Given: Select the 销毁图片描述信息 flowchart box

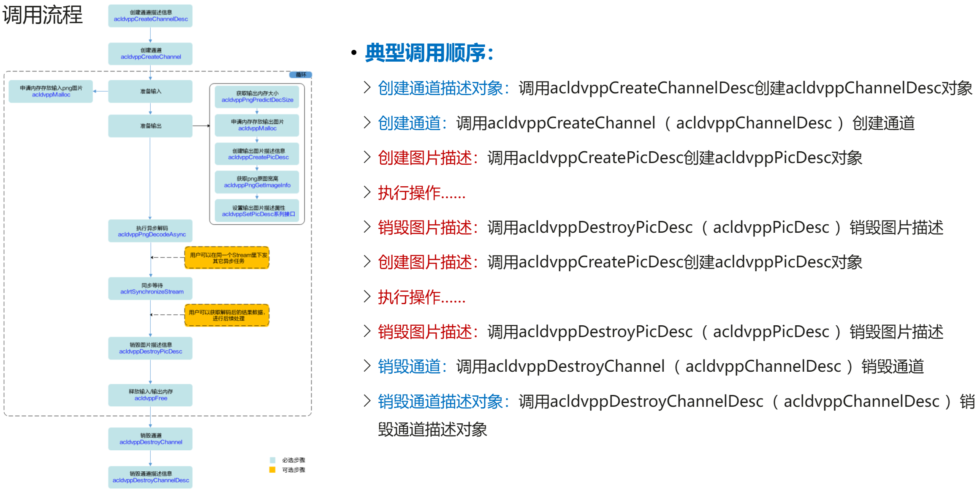Looking at the screenshot, I should (150, 348).
